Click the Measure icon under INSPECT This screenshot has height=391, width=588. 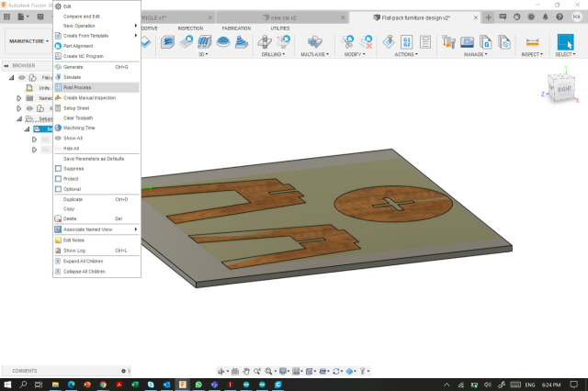(532, 41)
